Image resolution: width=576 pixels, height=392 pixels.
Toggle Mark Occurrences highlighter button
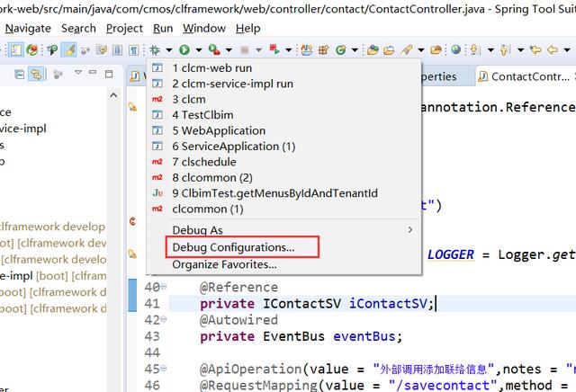coord(68,49)
